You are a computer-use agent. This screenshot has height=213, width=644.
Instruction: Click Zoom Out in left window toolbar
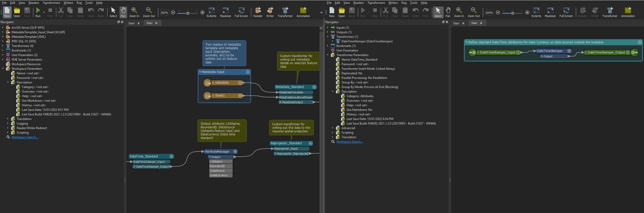[149, 12]
